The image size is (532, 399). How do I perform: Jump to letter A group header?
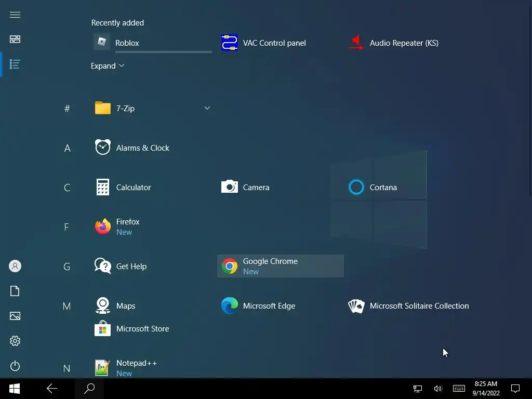coord(67,148)
